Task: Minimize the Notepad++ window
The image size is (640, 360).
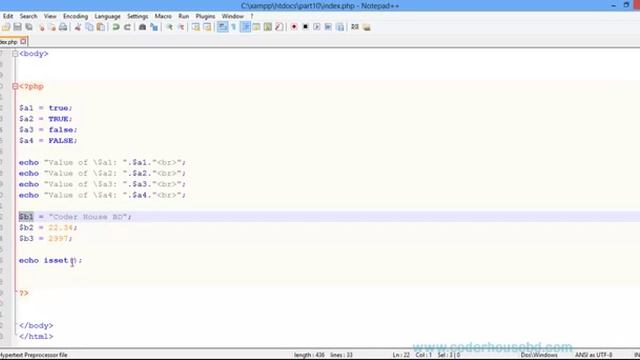Action: tap(613, 5)
